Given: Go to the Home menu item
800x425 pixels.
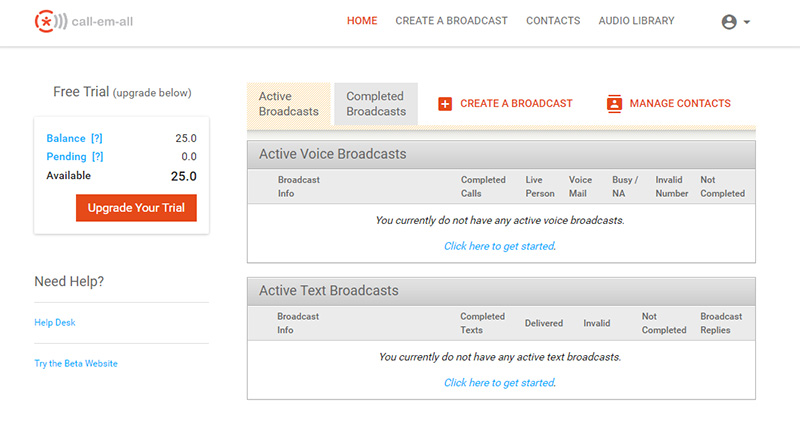Looking at the screenshot, I should 362,21.
